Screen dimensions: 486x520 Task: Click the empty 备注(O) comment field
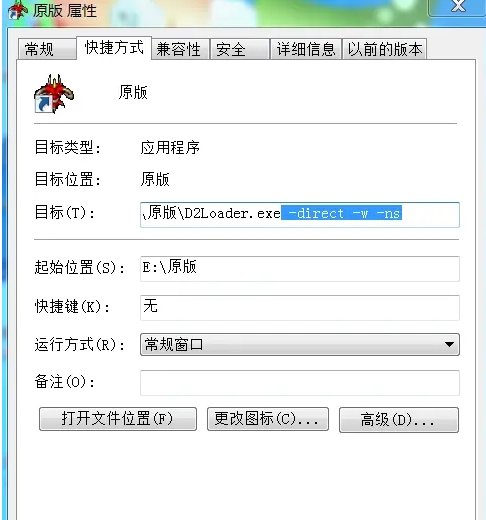coord(300,383)
